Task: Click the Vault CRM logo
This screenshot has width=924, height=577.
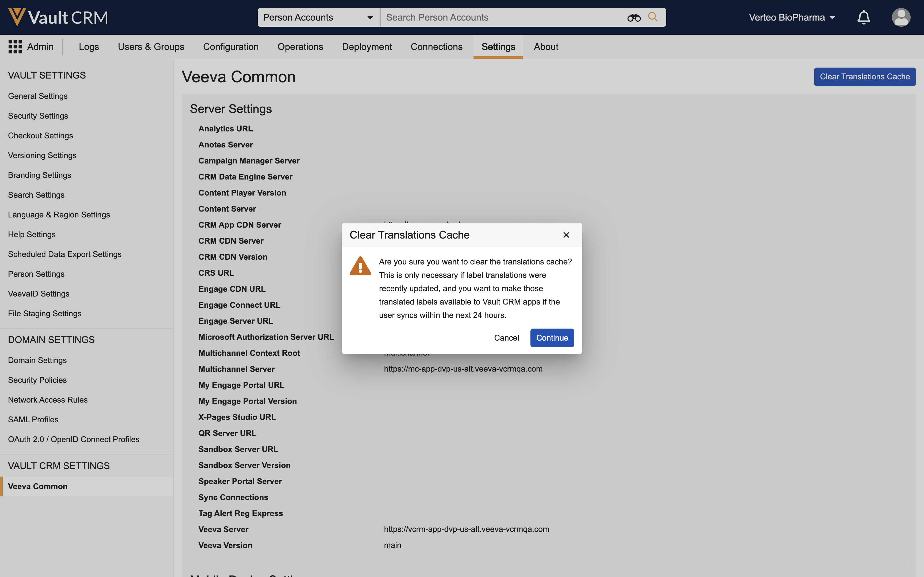Action: (58, 18)
